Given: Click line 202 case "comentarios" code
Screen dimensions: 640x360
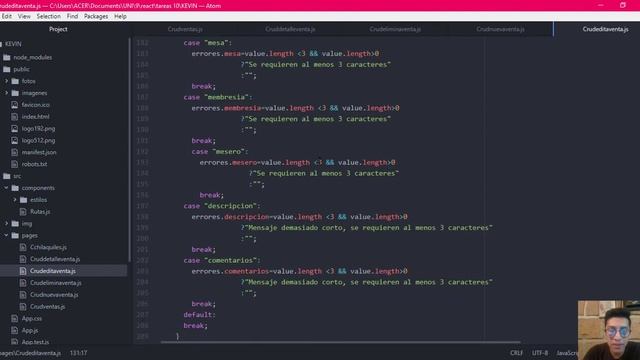Looking at the screenshot, I should click(222, 260).
